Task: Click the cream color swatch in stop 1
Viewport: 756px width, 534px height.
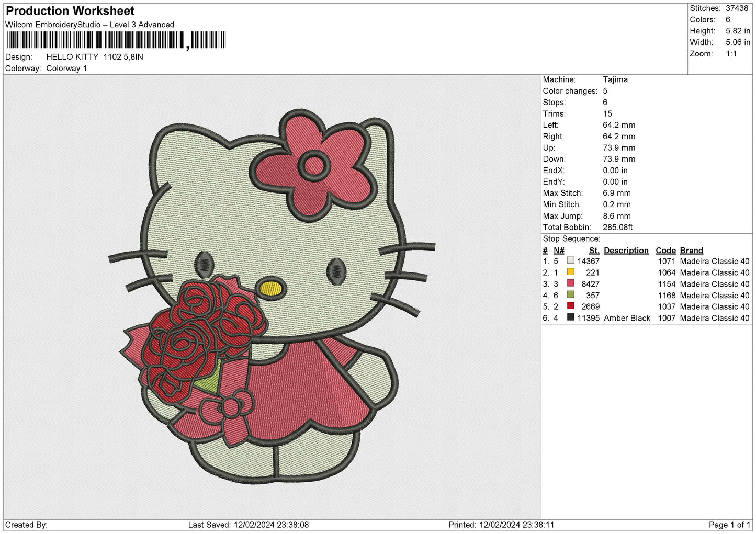Action: 570,260
